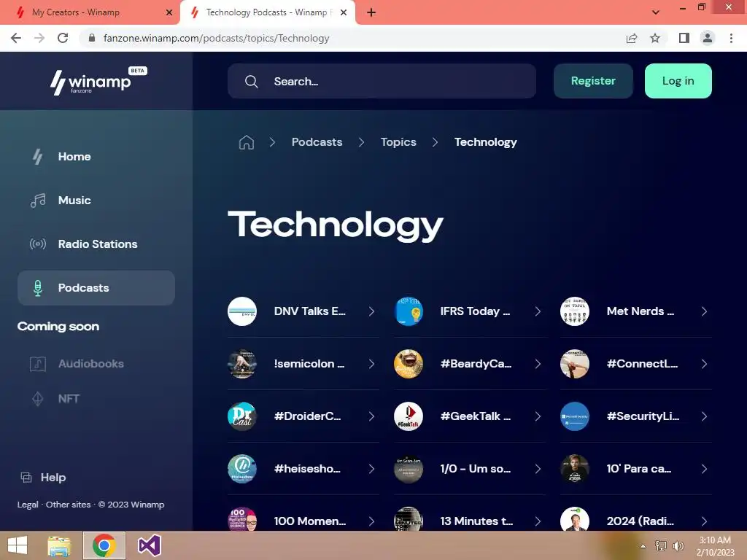
Task: Open DNV Talks podcast thumbnail
Action: 242,311
